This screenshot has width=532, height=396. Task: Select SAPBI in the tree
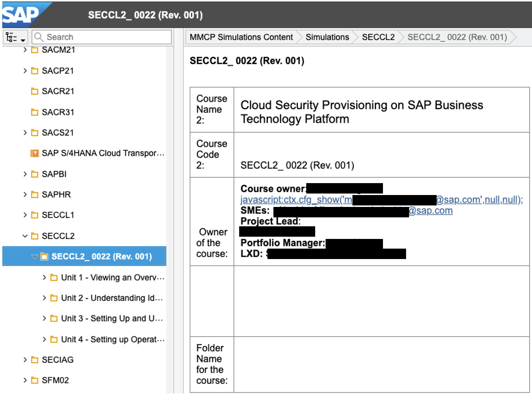click(54, 174)
